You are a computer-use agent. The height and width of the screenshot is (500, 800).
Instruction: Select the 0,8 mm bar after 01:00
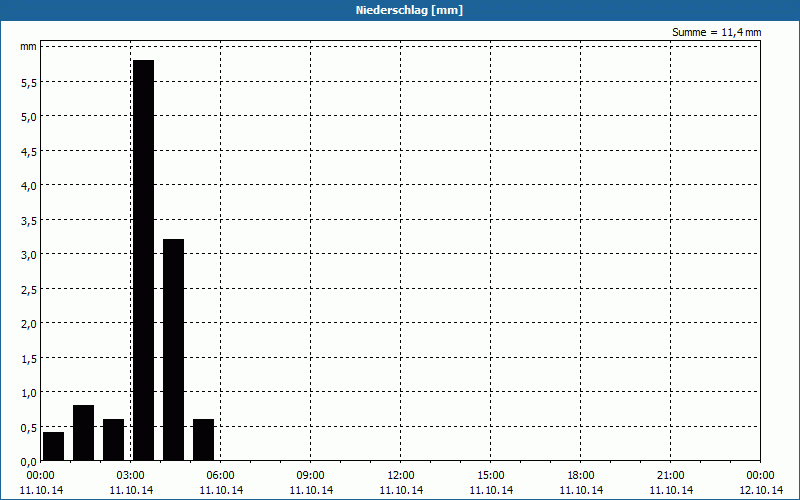[84, 433]
